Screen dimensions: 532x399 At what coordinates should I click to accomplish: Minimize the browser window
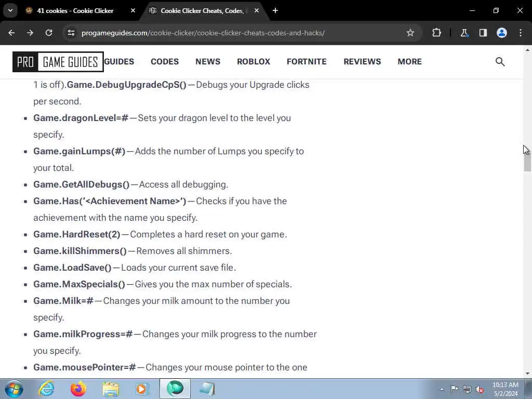[x=472, y=10]
